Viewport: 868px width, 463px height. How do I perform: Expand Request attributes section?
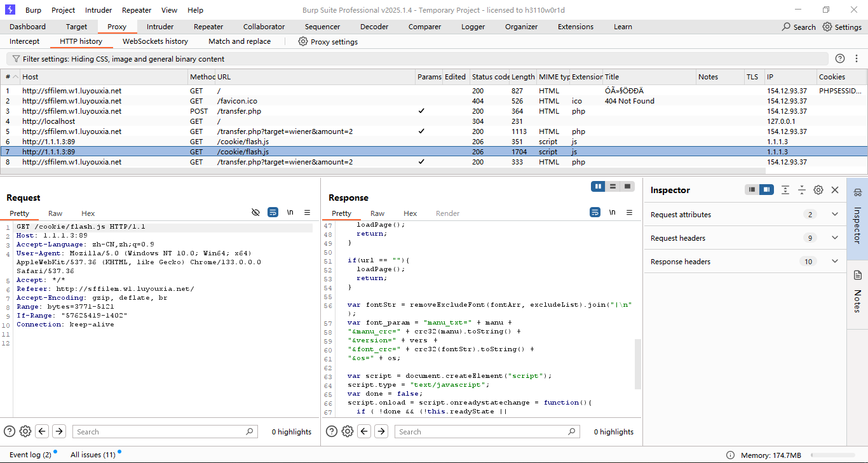point(835,214)
